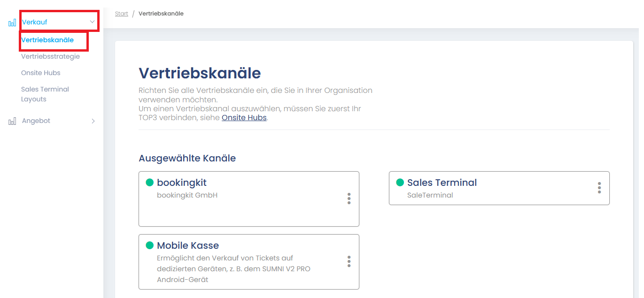Open Vertriebsstrategie in the sidebar
Viewport: 644px width, 298px height.
[50, 56]
